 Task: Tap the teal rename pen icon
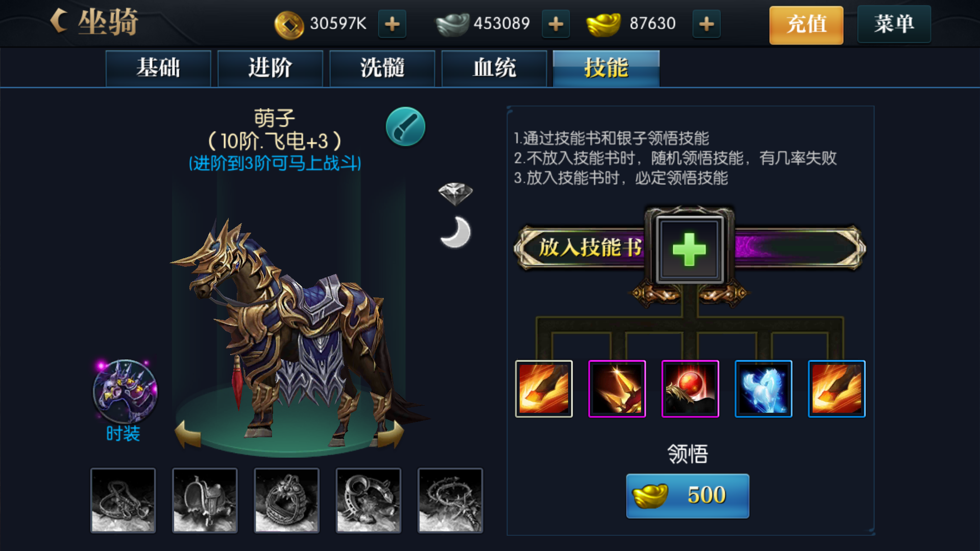(x=405, y=127)
